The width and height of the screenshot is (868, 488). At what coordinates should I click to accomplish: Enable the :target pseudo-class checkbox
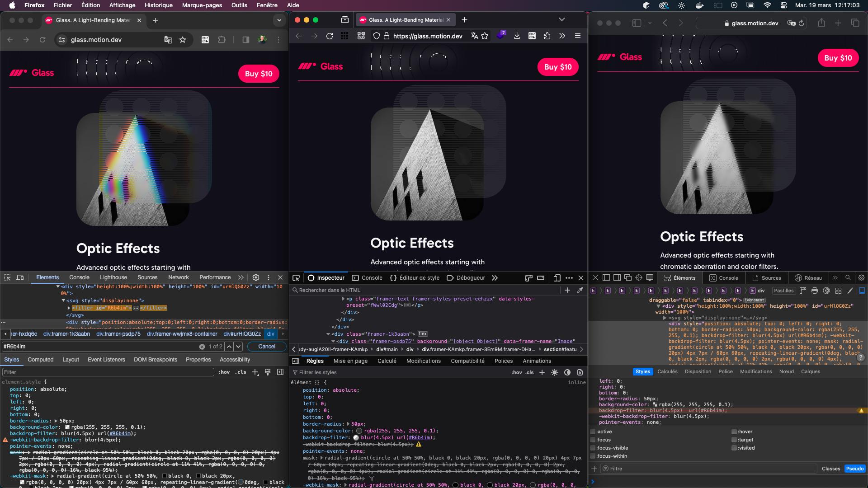coord(734,440)
